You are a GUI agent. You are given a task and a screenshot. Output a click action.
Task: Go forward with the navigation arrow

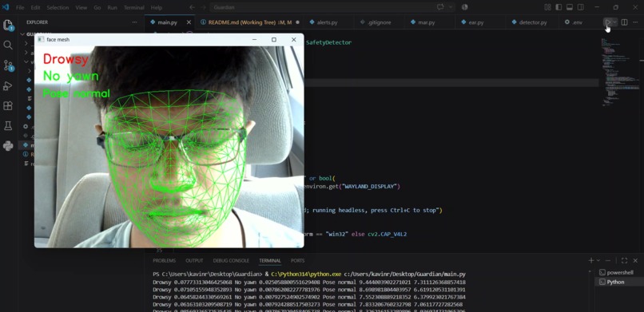click(204, 7)
